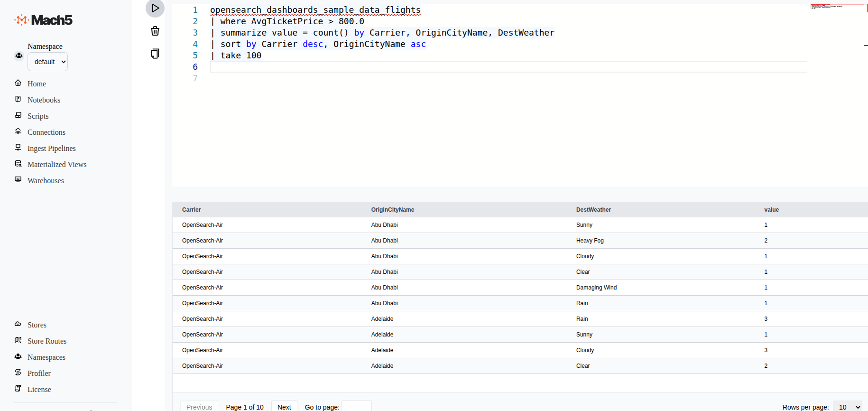
Task: Delete the query using the trash icon
Action: point(155,31)
